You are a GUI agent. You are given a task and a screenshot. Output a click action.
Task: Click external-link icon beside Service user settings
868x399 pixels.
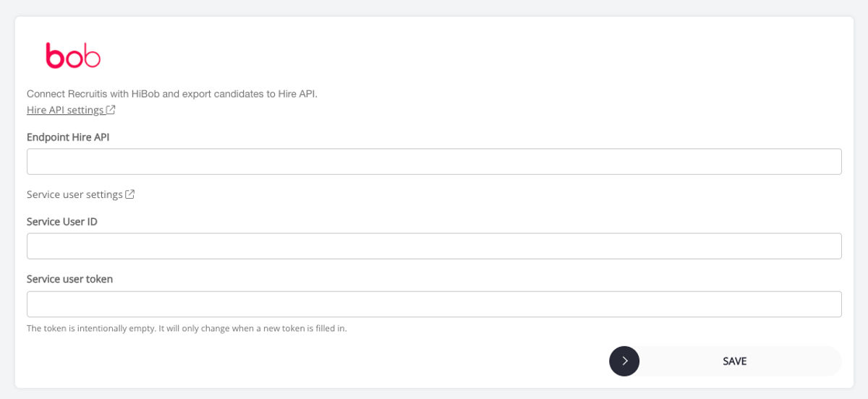(130, 194)
